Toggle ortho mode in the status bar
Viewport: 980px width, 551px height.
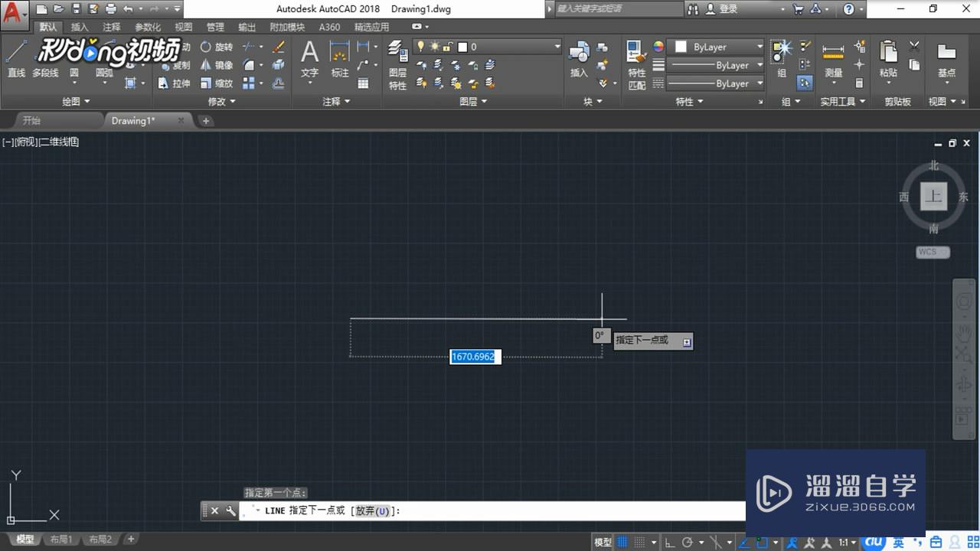point(670,541)
